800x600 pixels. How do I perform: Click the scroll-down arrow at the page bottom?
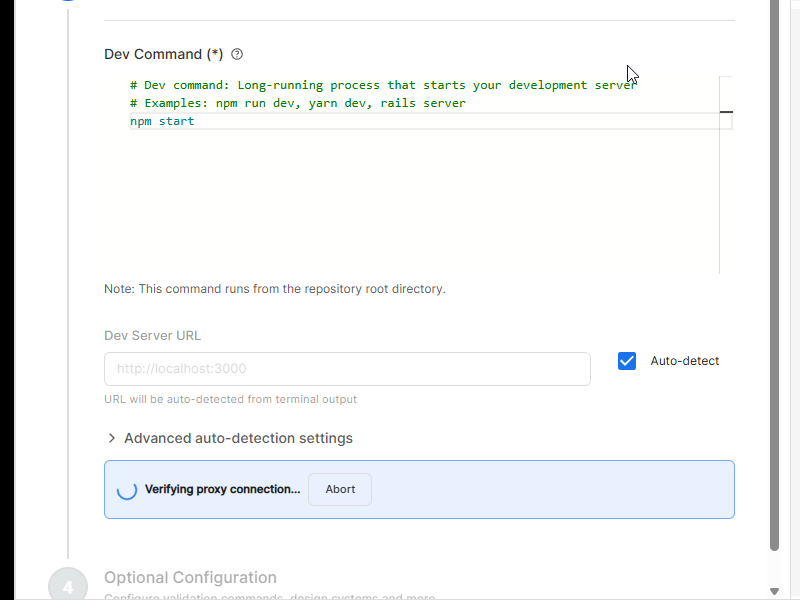[775, 591]
